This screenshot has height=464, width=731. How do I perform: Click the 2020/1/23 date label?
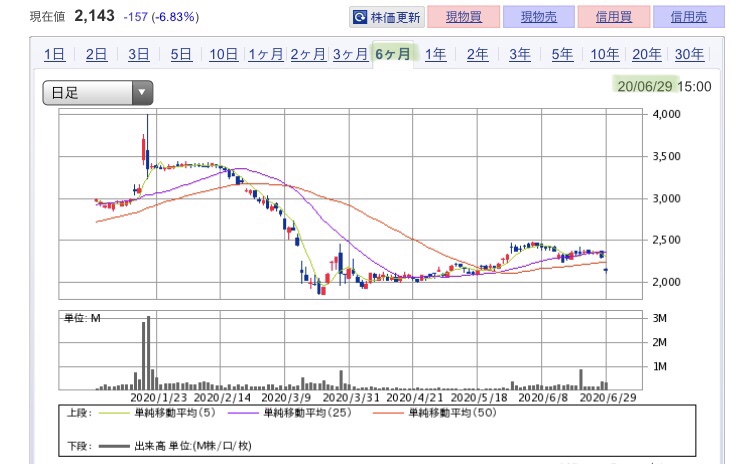click(159, 398)
